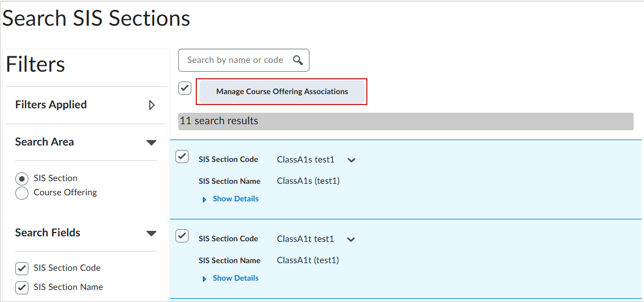
Task: Click the Filters Applied heading
Action: click(51, 105)
